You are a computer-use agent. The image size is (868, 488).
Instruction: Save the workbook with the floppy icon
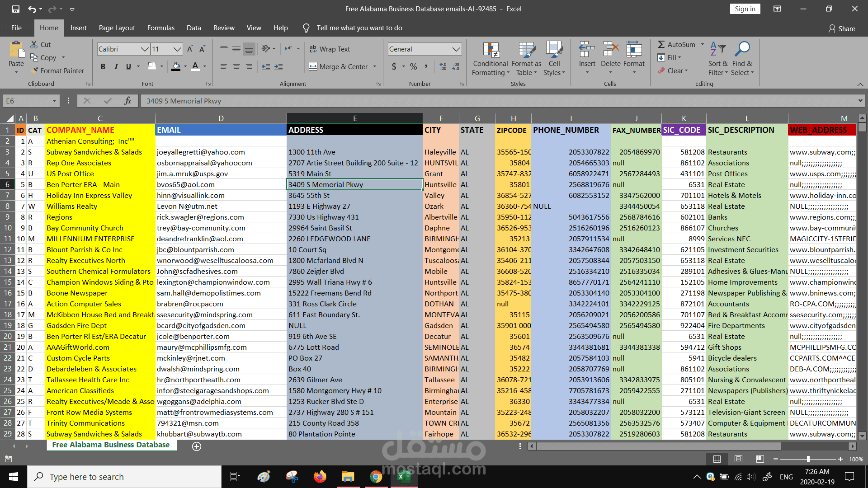pyautogui.click(x=16, y=9)
